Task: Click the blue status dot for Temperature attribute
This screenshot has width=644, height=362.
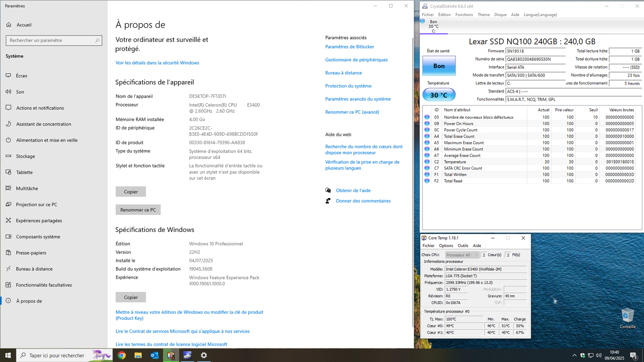Action: tap(427, 162)
